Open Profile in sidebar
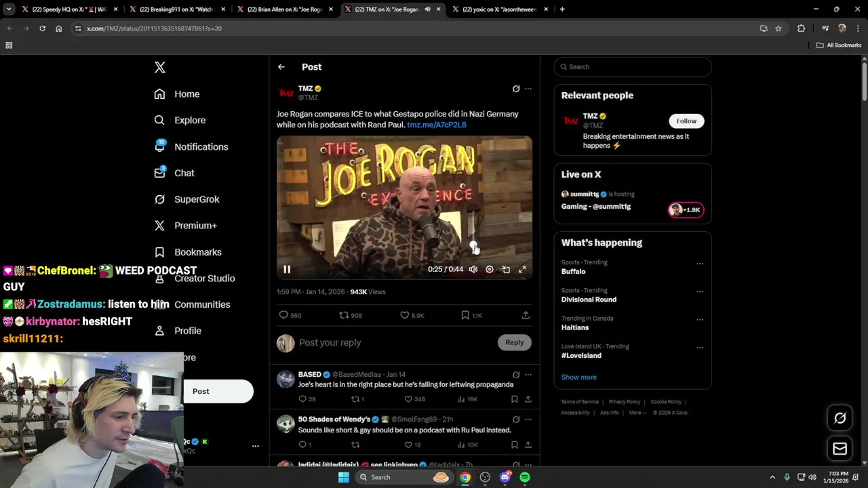The image size is (868, 488). [x=178, y=331]
